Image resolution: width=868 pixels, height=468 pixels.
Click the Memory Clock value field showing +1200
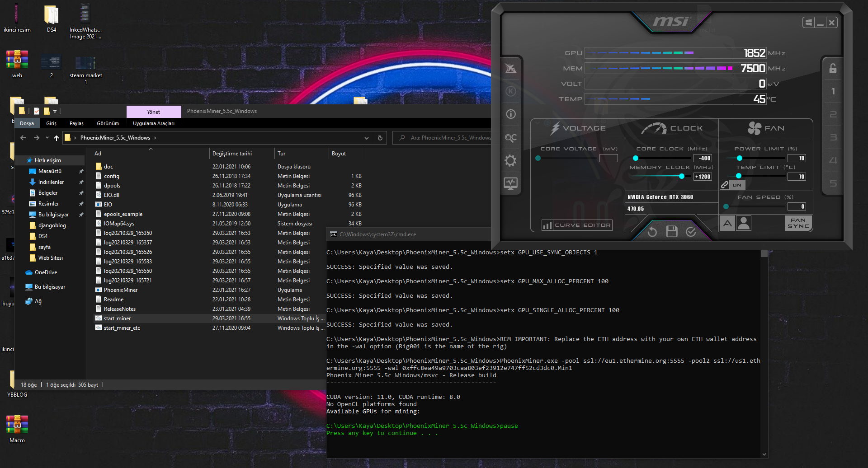pyautogui.click(x=703, y=177)
